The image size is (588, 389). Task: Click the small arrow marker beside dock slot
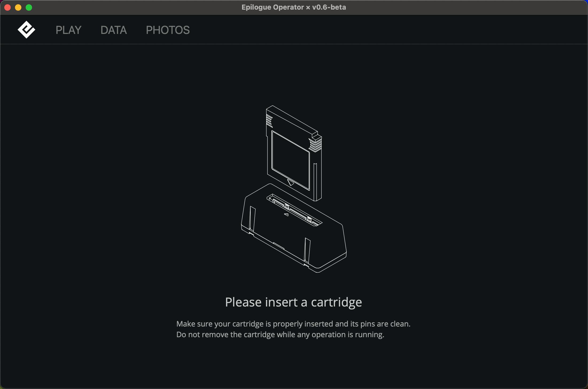click(x=286, y=215)
